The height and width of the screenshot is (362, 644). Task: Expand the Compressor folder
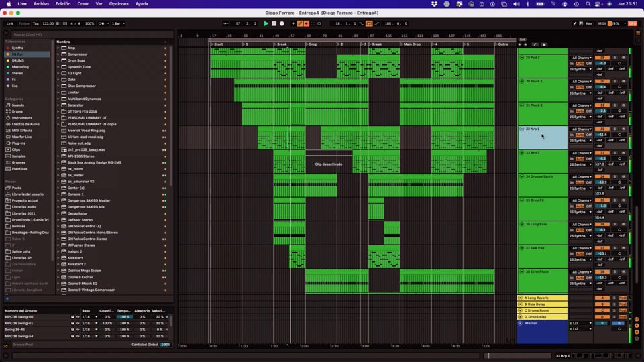58,54
